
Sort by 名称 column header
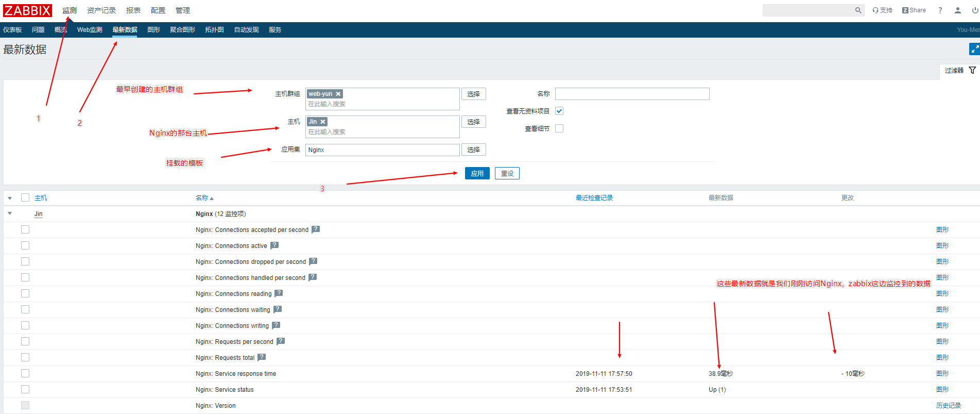(x=202, y=198)
